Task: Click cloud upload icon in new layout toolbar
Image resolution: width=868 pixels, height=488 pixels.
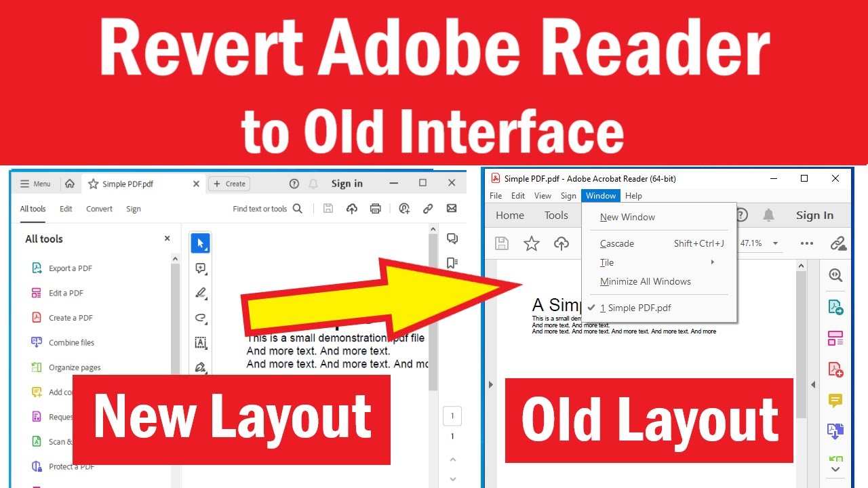Action: click(x=351, y=209)
